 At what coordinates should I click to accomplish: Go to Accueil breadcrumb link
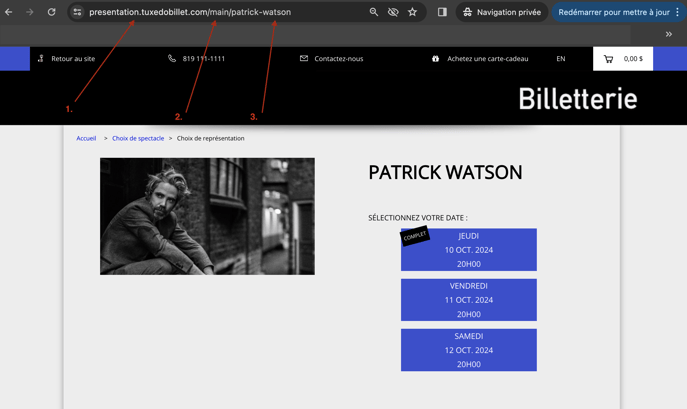[86, 138]
